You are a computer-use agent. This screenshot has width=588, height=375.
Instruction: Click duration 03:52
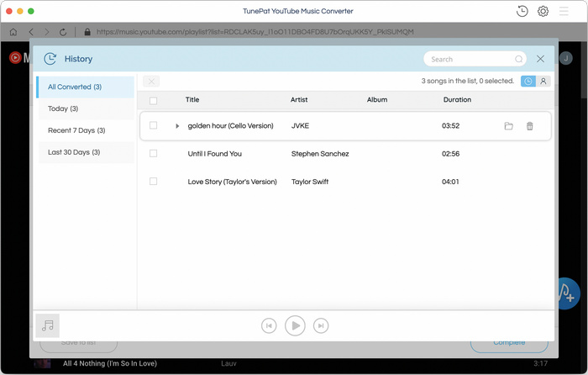(450, 126)
